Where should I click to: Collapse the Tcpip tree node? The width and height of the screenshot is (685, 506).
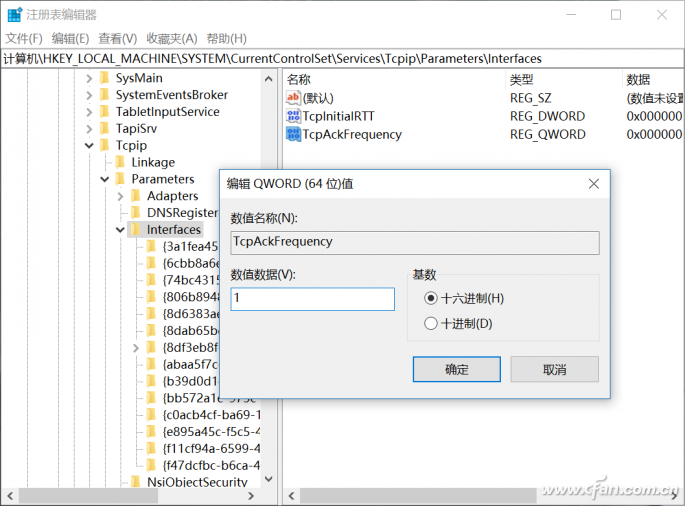coord(89,146)
